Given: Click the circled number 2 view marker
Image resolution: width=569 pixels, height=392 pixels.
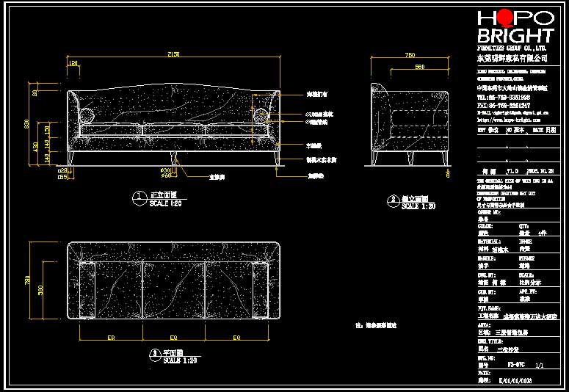Looking at the screenshot, I should (394, 201).
